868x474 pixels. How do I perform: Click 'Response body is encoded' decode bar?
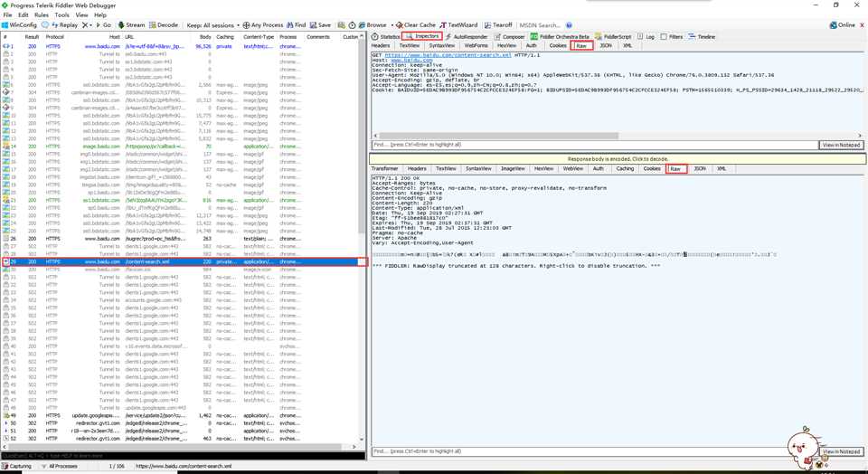(x=618, y=159)
